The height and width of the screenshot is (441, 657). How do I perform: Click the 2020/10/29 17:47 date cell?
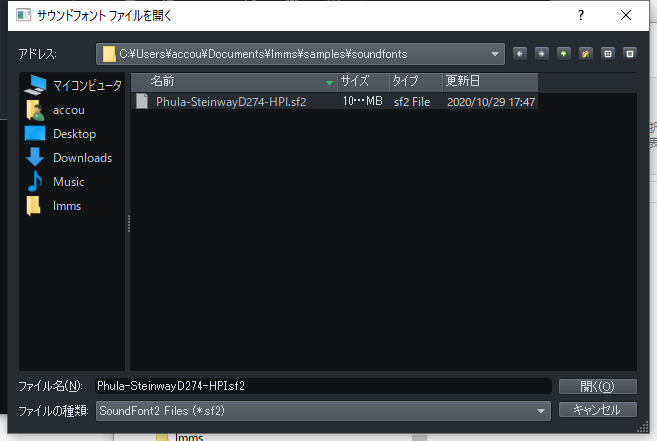pos(491,102)
